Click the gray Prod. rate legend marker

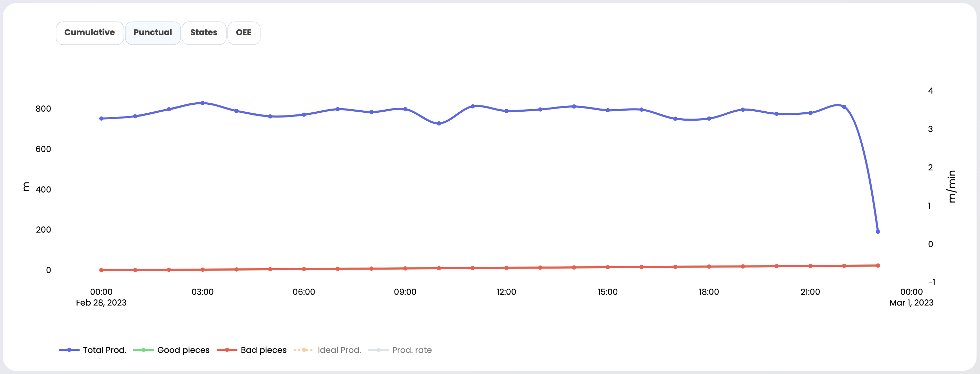click(378, 350)
